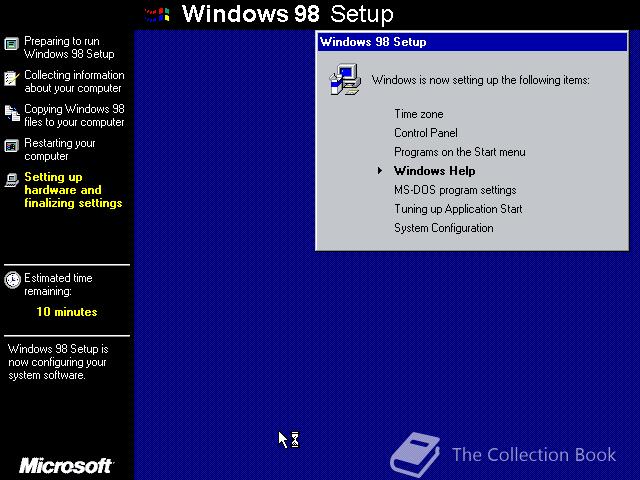Click the computer setup icon in dialog

(345, 79)
